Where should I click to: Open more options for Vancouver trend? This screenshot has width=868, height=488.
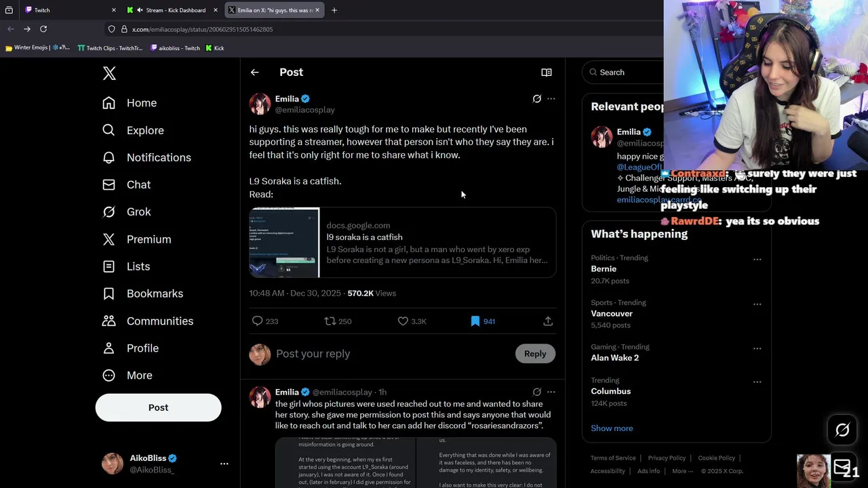[757, 304]
